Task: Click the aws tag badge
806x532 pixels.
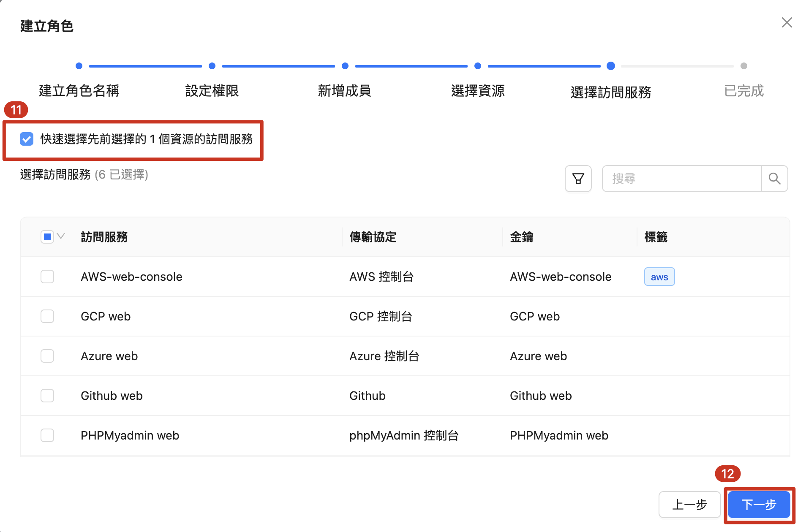Action: 659,277
